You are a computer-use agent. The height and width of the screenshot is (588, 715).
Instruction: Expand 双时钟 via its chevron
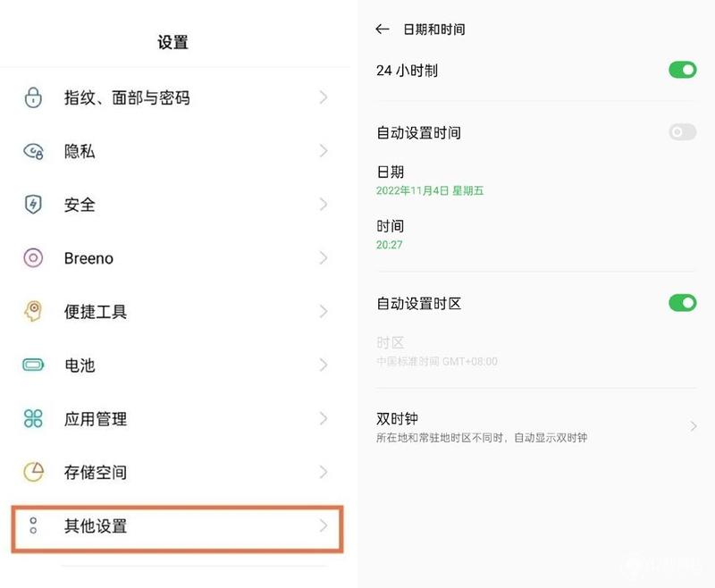click(x=694, y=426)
